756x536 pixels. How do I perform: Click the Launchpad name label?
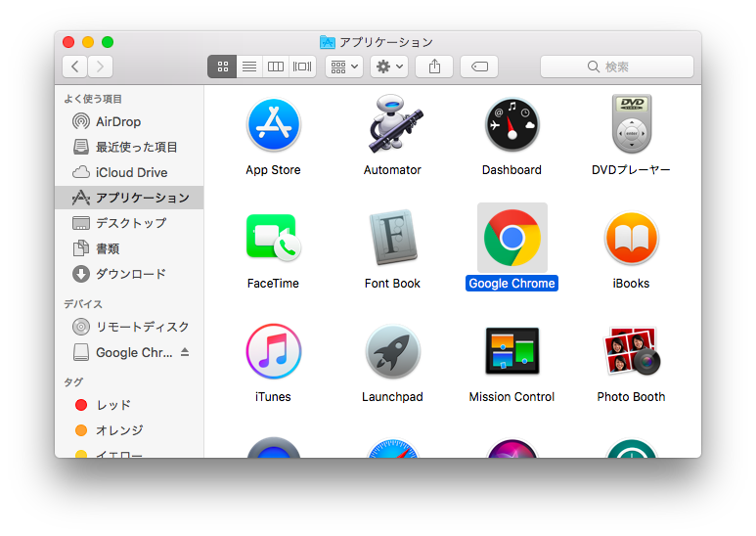pyautogui.click(x=392, y=397)
